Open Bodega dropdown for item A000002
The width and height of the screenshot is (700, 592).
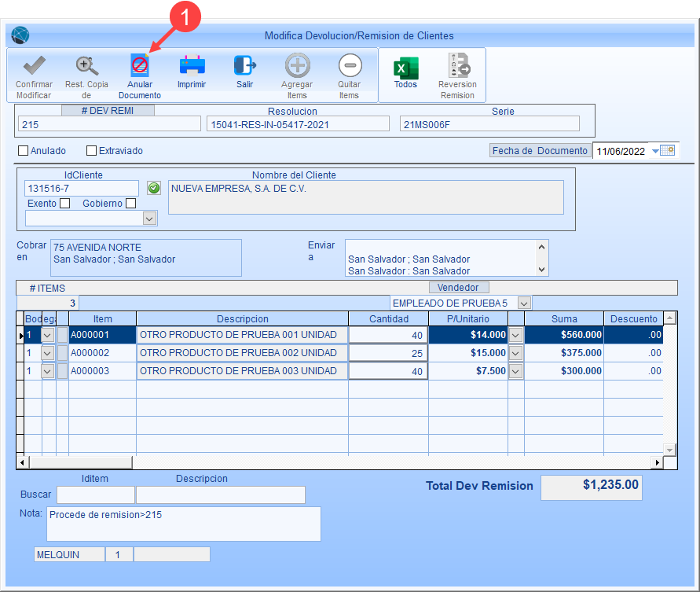[47, 353]
